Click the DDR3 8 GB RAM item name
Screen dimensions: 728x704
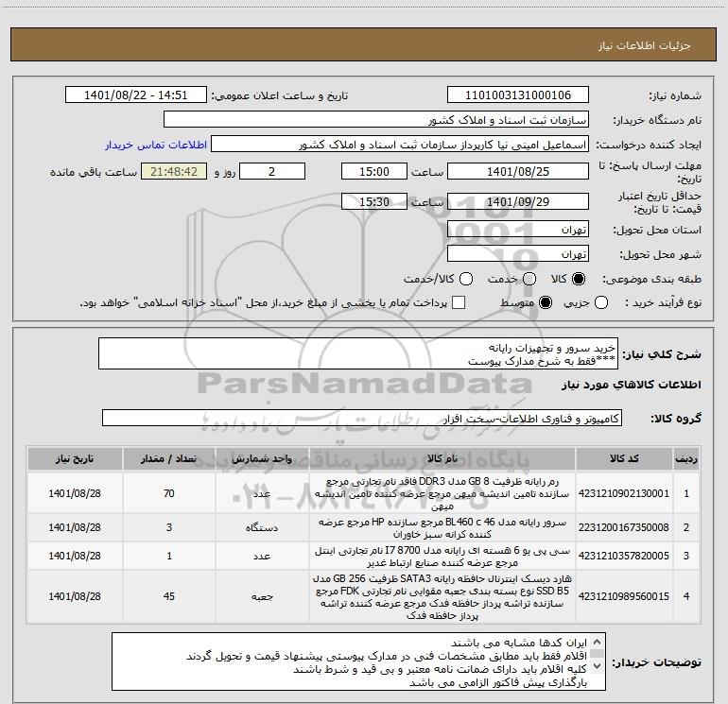tap(442, 493)
